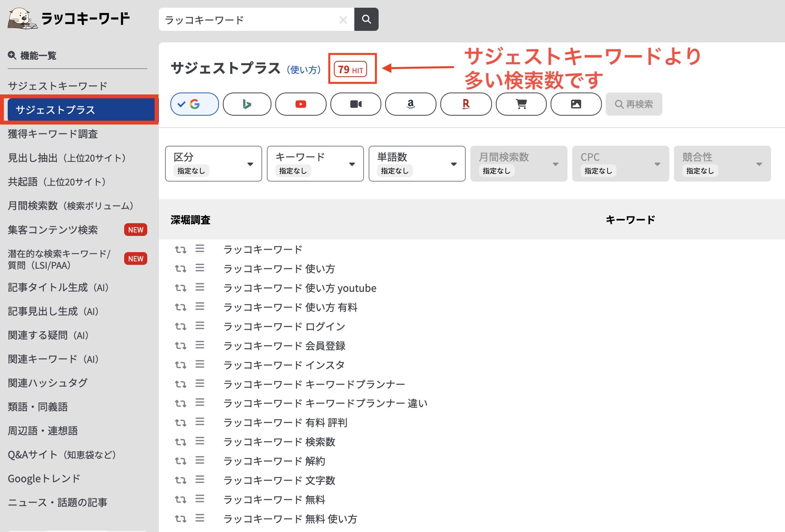Click list menu icon for ラッコキーワード row
The image size is (785, 532).
[x=200, y=249]
